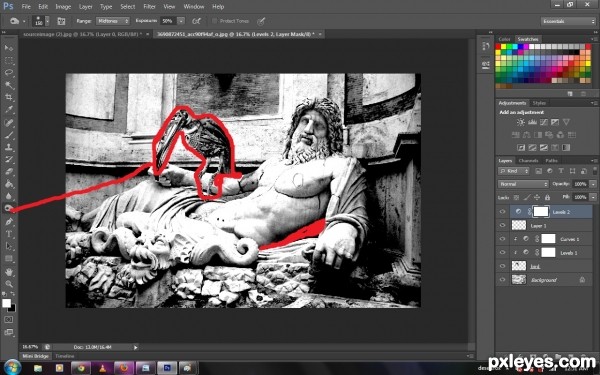
Task: Hide the Background layer
Action: [x=502, y=280]
